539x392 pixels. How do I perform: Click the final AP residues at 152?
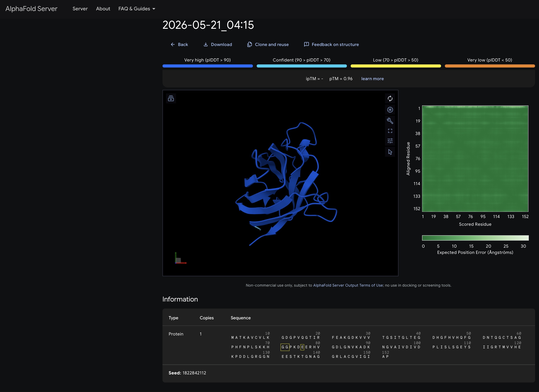(385, 357)
